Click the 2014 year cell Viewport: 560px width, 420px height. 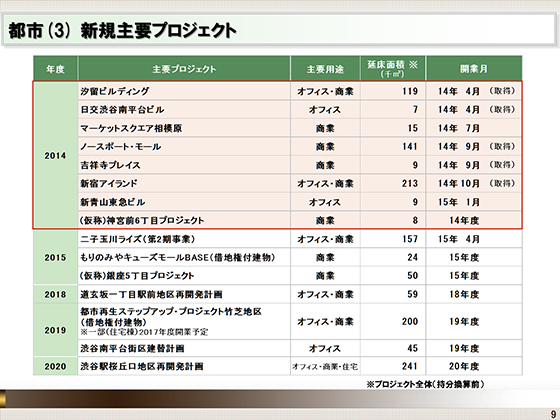(55, 156)
